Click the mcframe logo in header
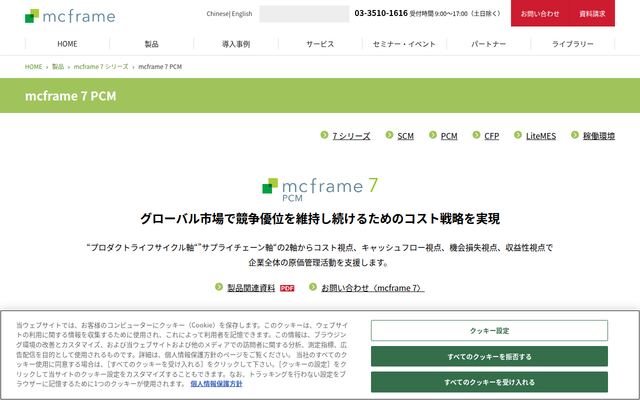The width and height of the screenshot is (640, 400). [x=70, y=16]
